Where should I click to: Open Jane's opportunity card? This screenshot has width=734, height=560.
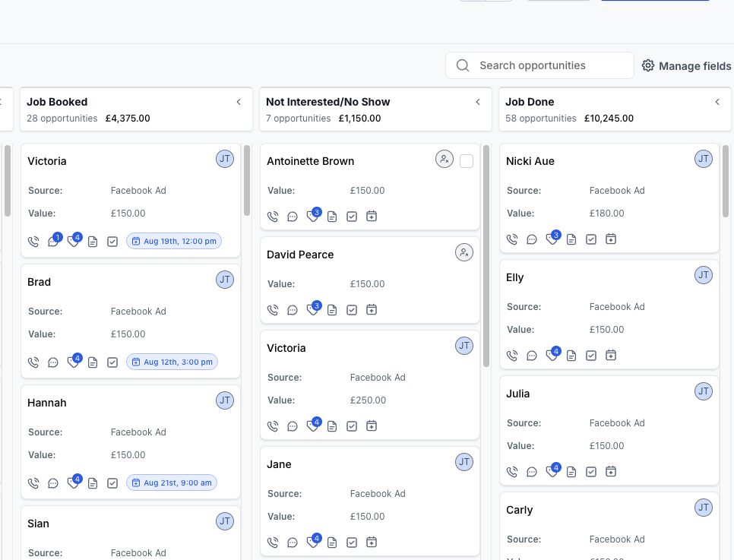[x=370, y=501]
